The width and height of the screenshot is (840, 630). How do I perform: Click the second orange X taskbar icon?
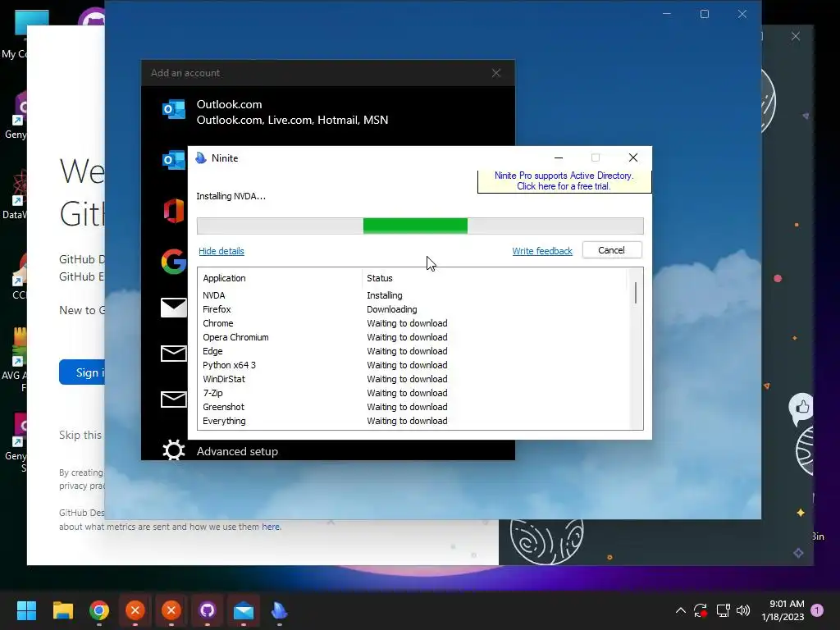point(171,610)
